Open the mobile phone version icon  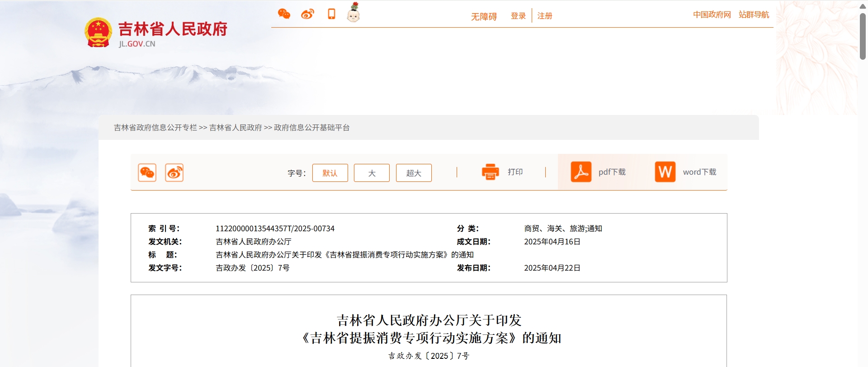331,14
